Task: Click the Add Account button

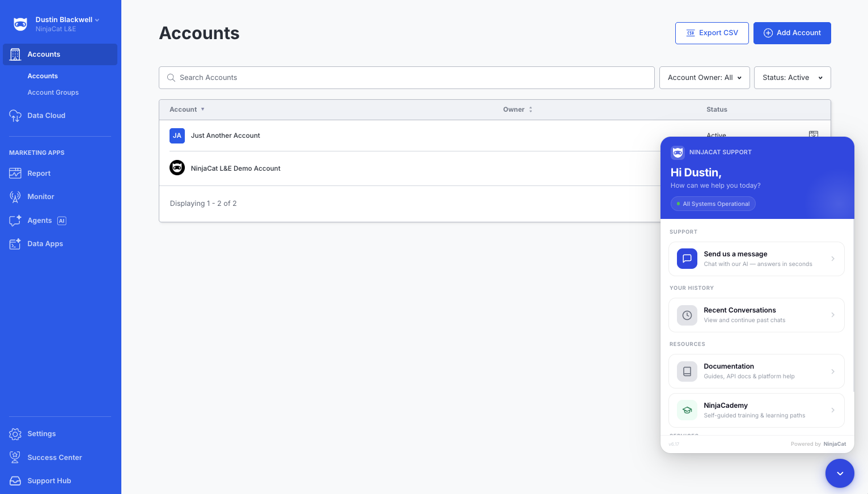Action: [792, 33]
